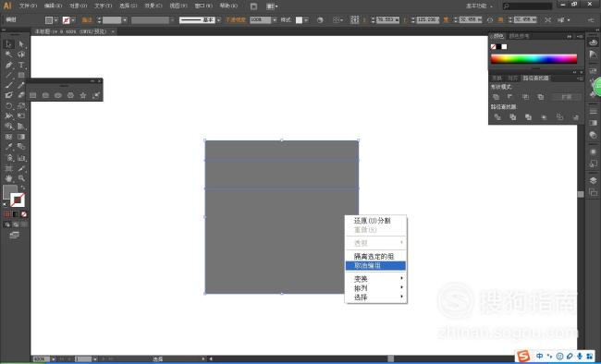Screen dimensions: 601x364
Task: Click the Layers icon in right dock
Action: pyautogui.click(x=593, y=180)
